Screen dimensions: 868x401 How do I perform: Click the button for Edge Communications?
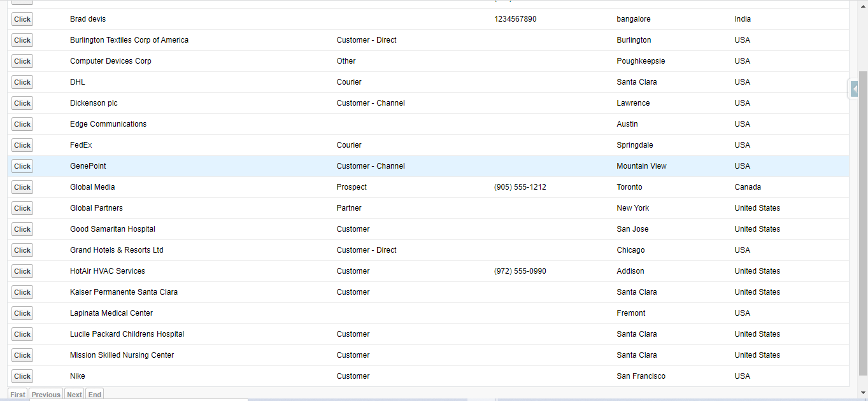[22, 124]
